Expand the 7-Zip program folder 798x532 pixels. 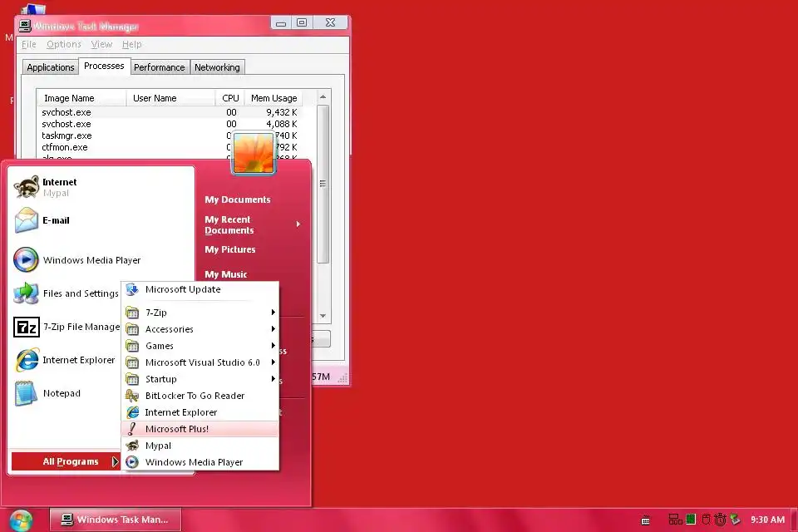200,312
